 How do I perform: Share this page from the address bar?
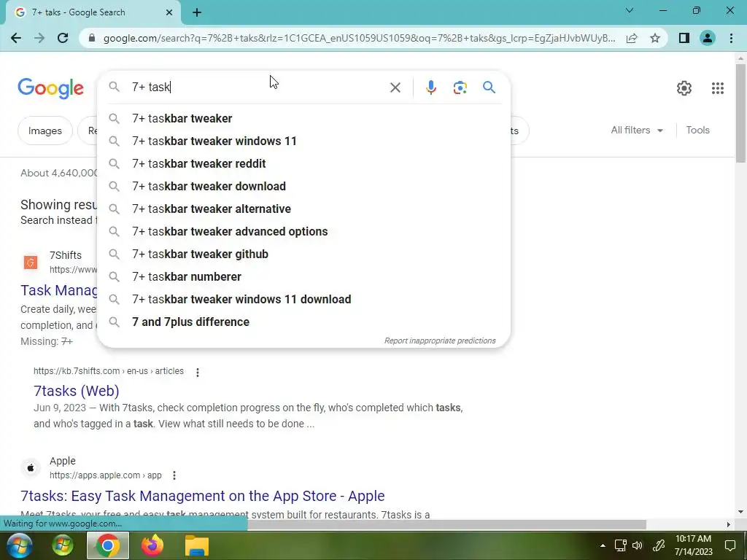click(632, 38)
